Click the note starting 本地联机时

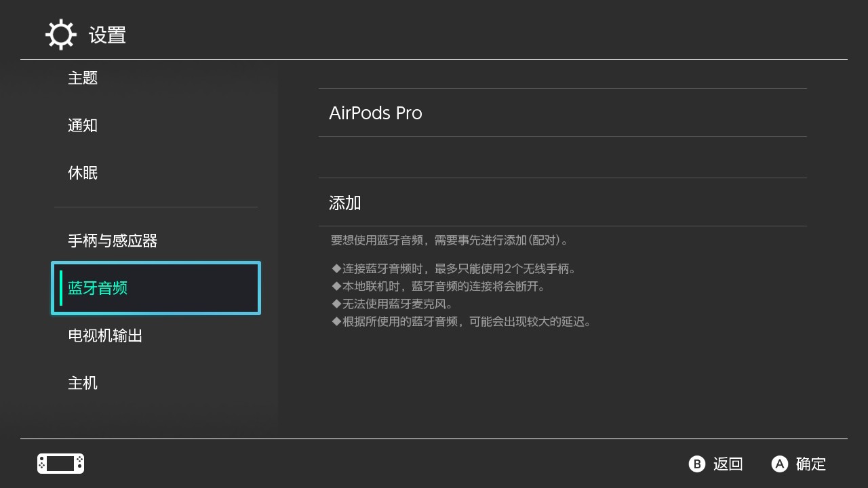pos(439,286)
